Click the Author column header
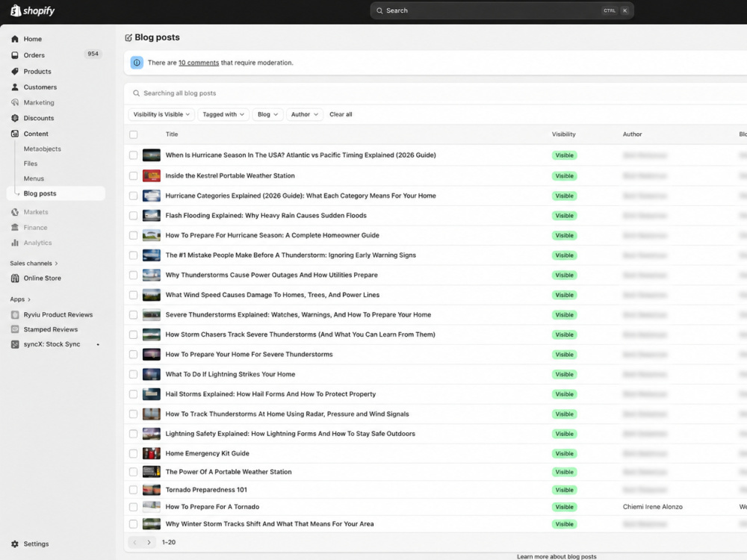 coord(633,134)
